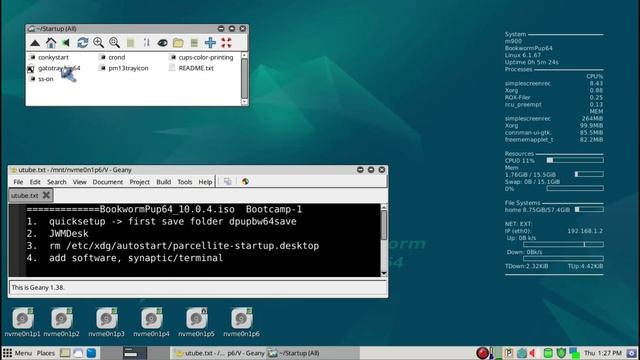Click the icon left of the sort arrows

click(x=130, y=43)
